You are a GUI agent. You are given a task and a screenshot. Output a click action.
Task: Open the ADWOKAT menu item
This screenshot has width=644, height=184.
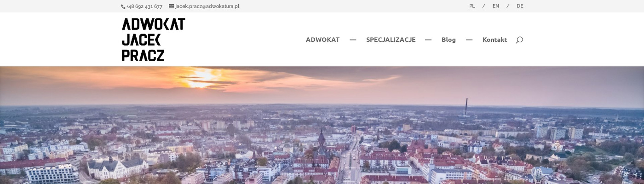[322, 40]
